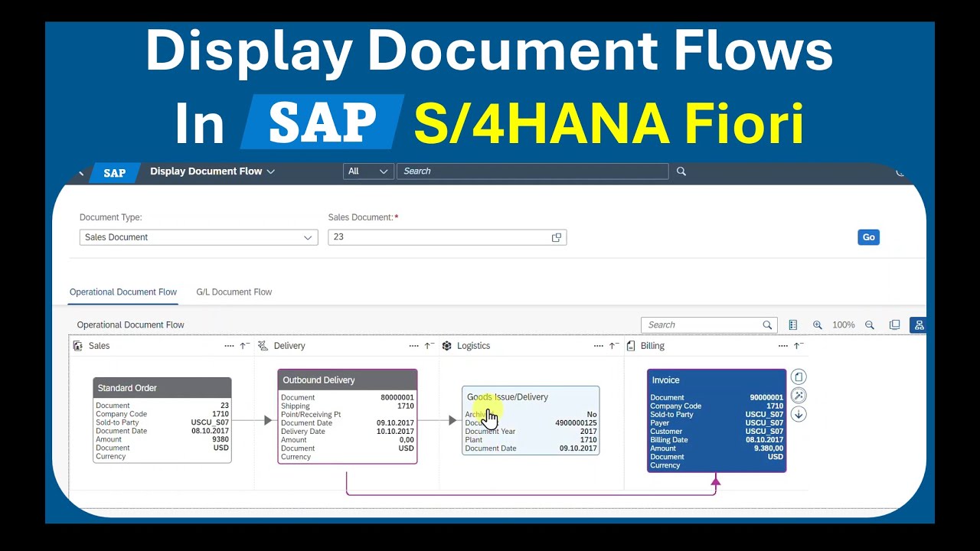Click search magnifier in flow toolbar
This screenshot has width=980, height=551.
[767, 325]
